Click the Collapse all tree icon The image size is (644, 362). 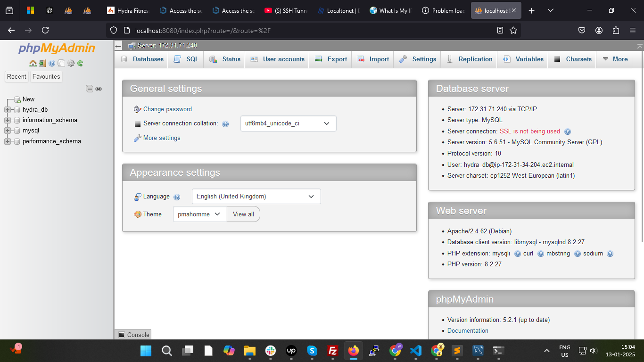pyautogui.click(x=89, y=89)
